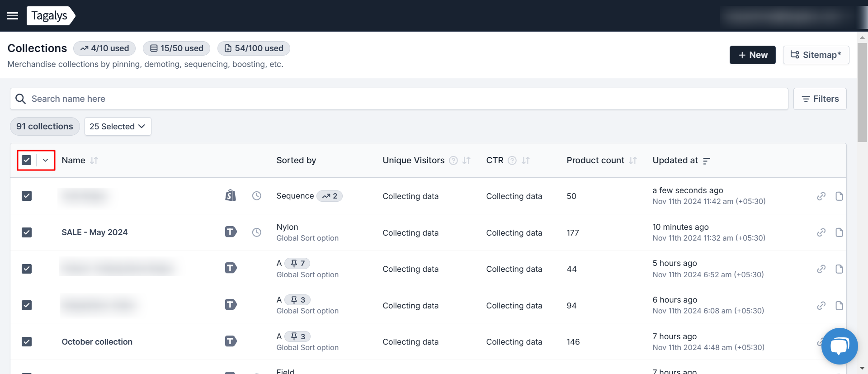
Task: Click Updated at sort indicator icon
Action: click(707, 161)
